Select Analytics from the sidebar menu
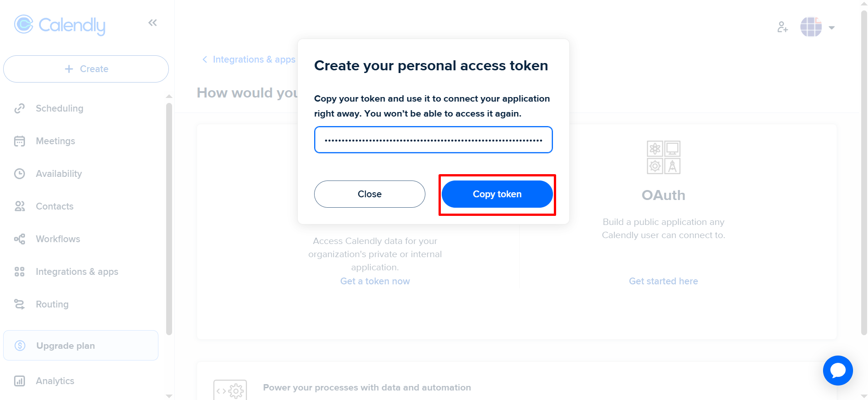Image resolution: width=868 pixels, height=400 pixels. point(55,380)
